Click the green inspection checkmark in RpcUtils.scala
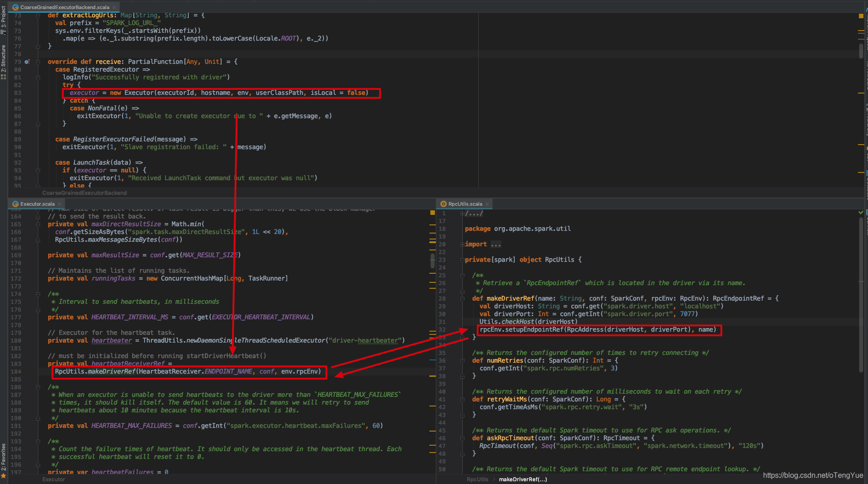Image resolution: width=868 pixels, height=484 pixels. pos(861,213)
